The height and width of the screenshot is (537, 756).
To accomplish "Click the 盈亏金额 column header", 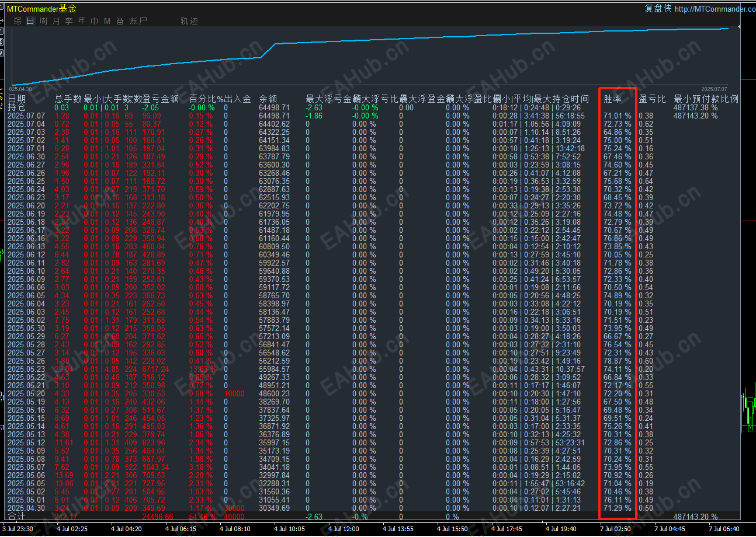I will click(x=160, y=99).
